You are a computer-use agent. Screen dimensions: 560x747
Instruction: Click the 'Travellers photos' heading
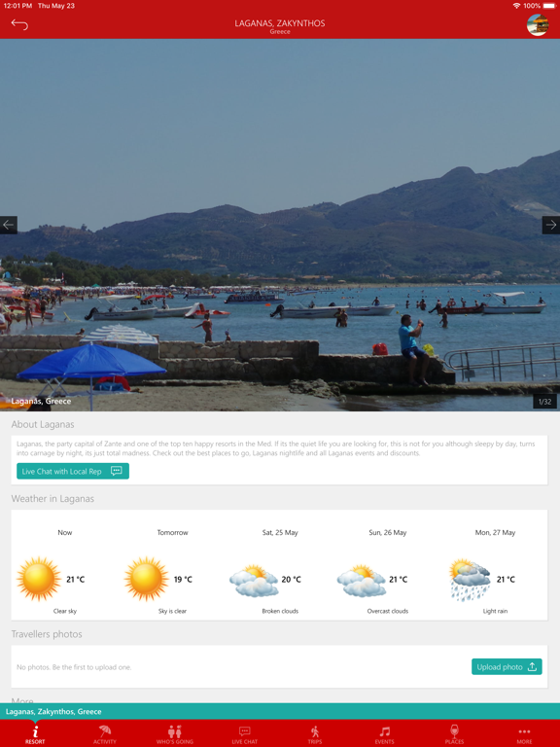click(47, 634)
